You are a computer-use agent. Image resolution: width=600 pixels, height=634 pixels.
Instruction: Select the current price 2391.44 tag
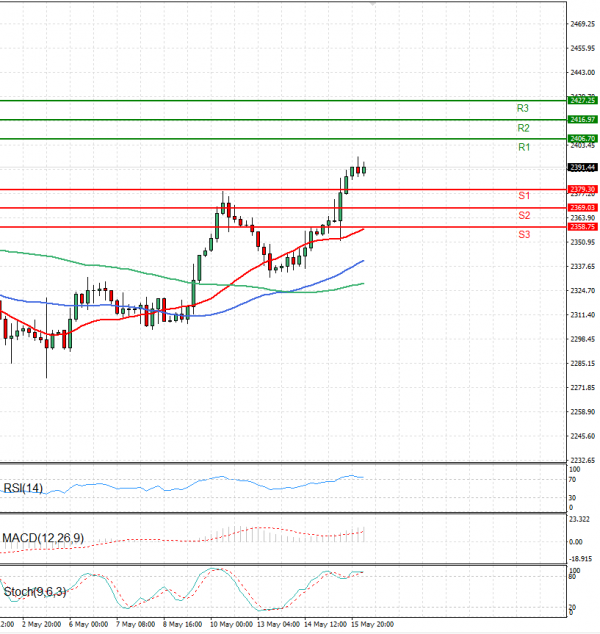click(x=583, y=167)
